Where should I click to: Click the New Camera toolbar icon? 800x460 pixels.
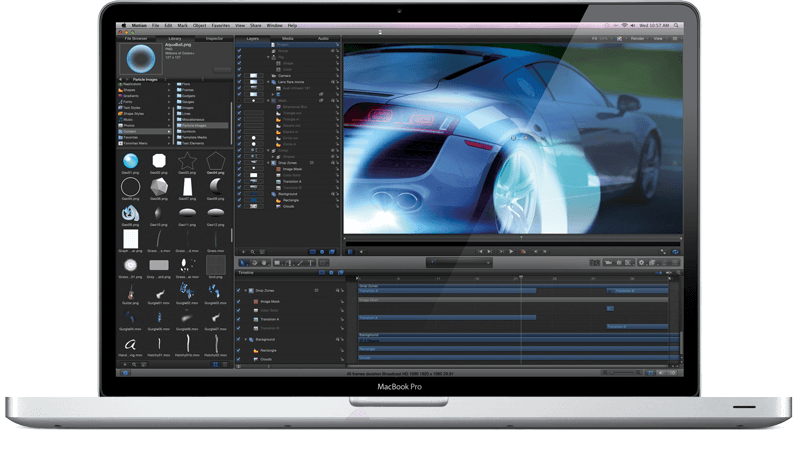[608, 263]
